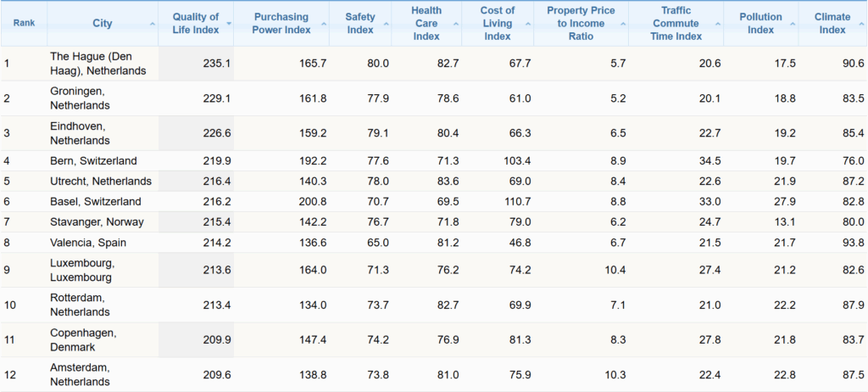
Task: Click Stavanger, Norway city entry
Action: (x=97, y=222)
